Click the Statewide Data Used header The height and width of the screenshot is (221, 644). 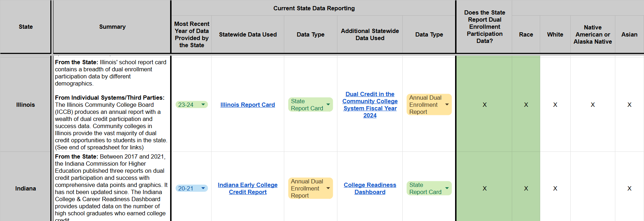248,34
